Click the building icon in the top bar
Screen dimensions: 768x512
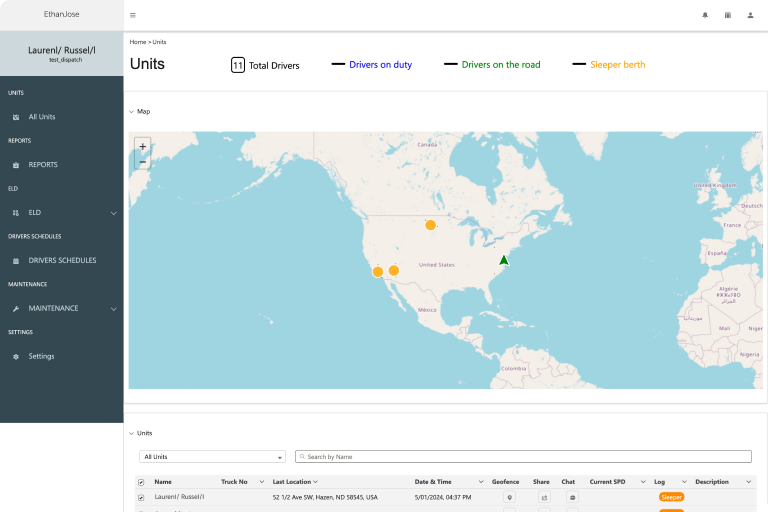[728, 15]
